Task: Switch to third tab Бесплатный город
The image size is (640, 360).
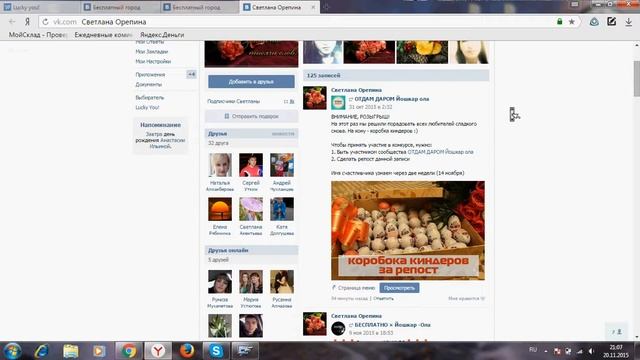Action: (199, 7)
